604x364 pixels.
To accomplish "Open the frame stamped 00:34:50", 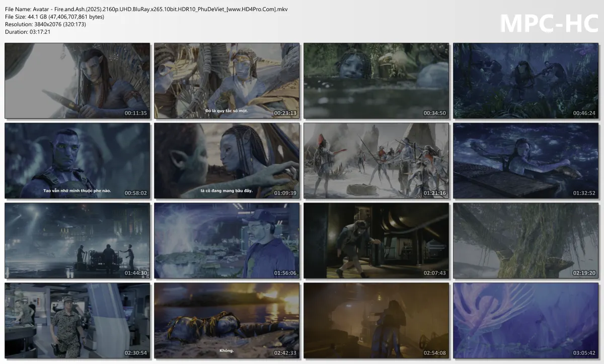I will click(x=376, y=80).
